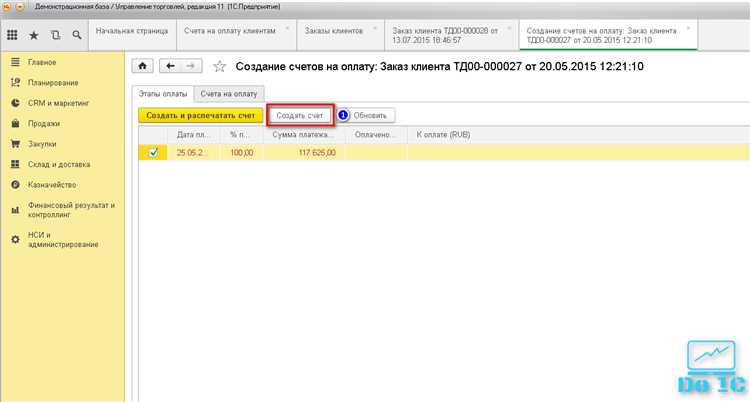Go forward with the right arrow

pyautogui.click(x=191, y=66)
